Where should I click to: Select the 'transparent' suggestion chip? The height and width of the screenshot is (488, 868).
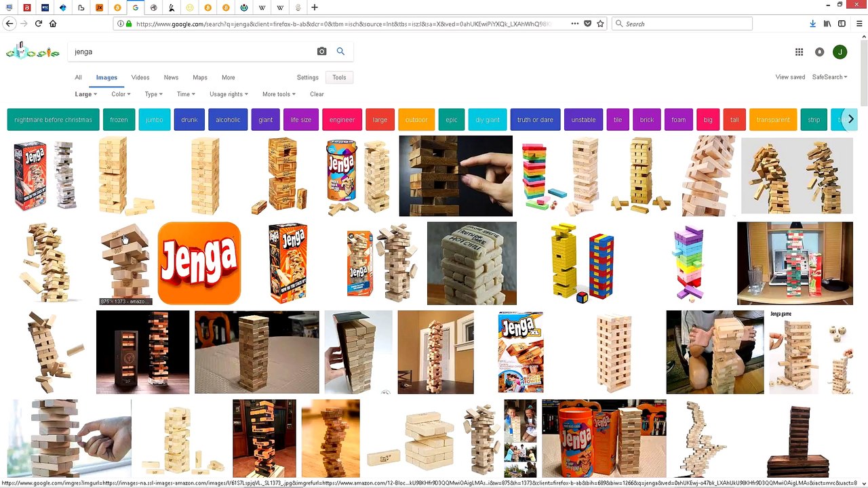(x=773, y=120)
